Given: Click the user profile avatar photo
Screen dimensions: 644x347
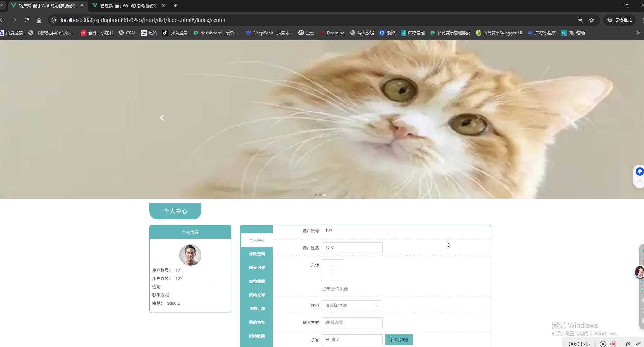Looking at the screenshot, I should pyautogui.click(x=190, y=255).
